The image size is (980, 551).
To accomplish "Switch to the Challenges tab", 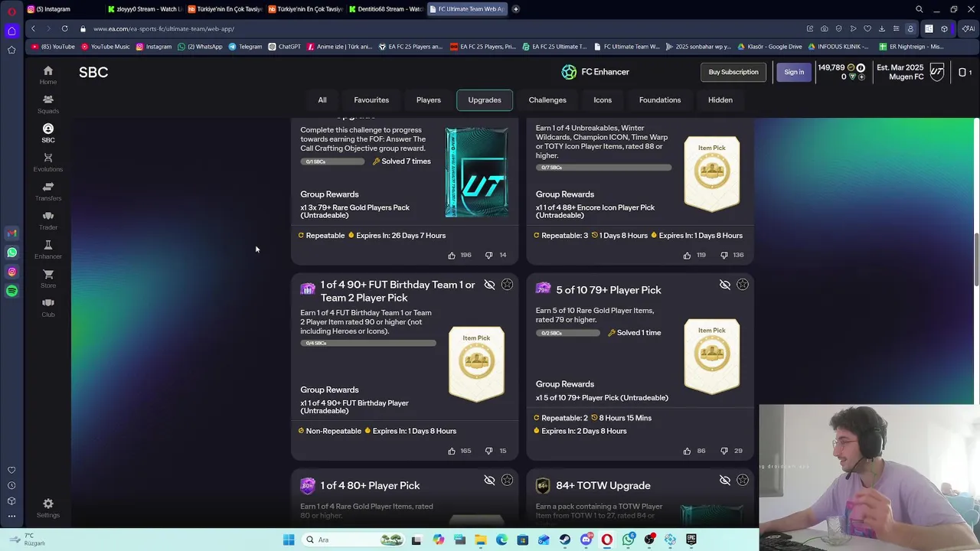I will (547, 100).
